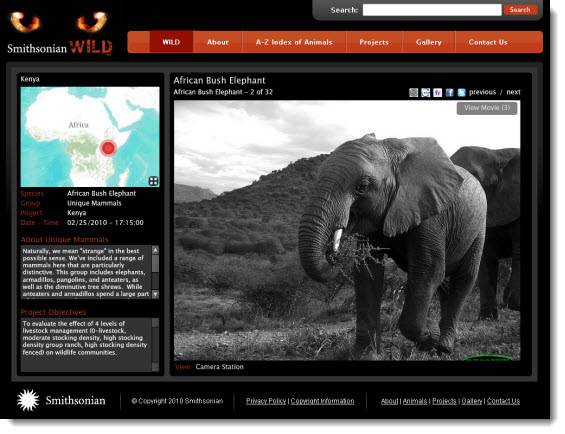Click View Movie (3) button

pos(487,108)
